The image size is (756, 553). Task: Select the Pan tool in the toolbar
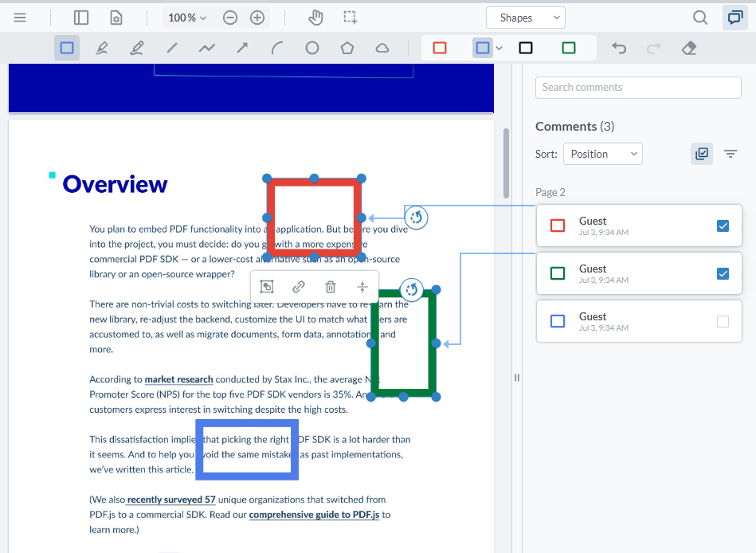pyautogui.click(x=315, y=17)
